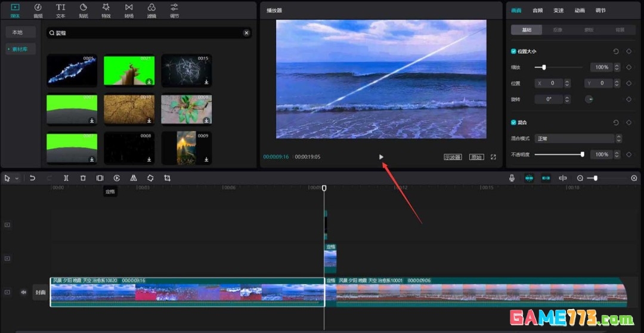Delete the selected clip with trash icon
The height and width of the screenshot is (333, 644).
(x=83, y=178)
